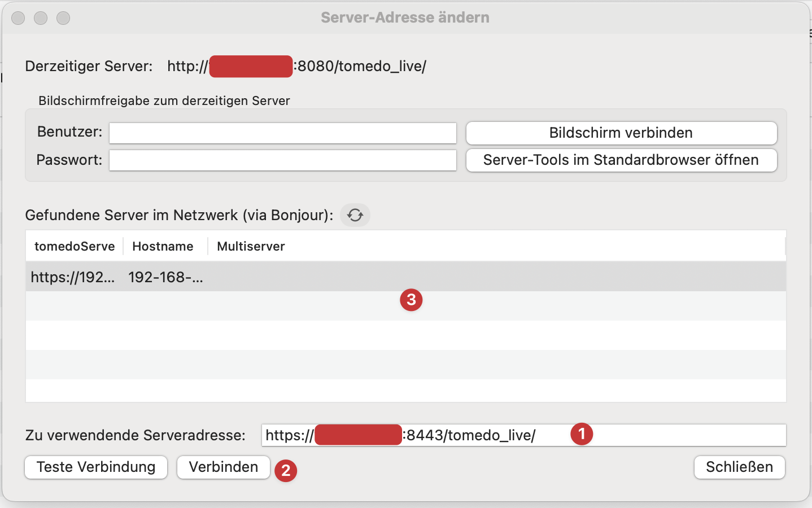Viewport: 812px width, 508px height.
Task: Select the https://192... server entry
Action: pyautogui.click(x=72, y=277)
